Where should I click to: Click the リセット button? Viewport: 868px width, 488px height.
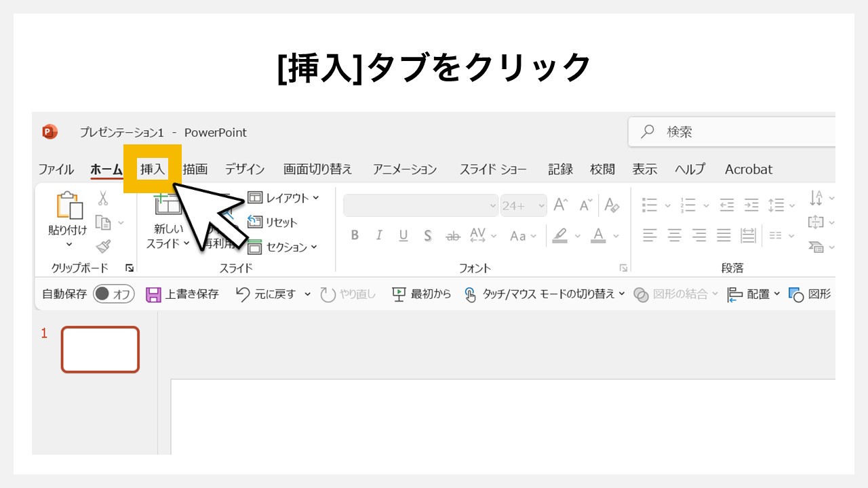click(x=279, y=222)
